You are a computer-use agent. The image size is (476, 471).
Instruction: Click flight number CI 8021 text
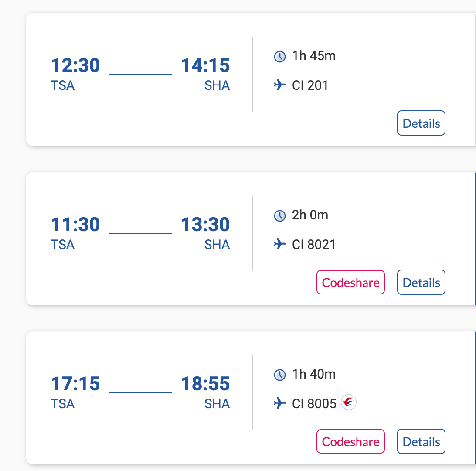(314, 245)
